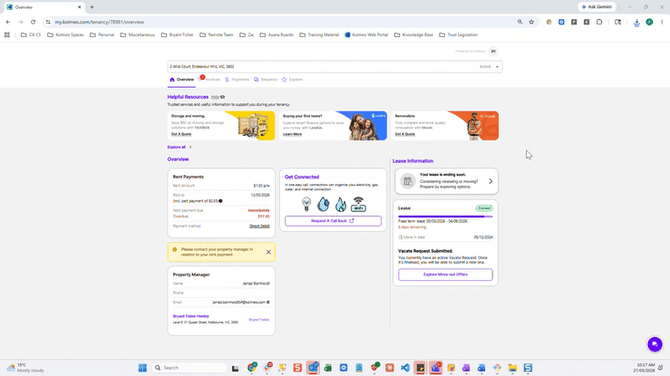
Task: Open the lease ending soon chevron
Action: click(491, 181)
